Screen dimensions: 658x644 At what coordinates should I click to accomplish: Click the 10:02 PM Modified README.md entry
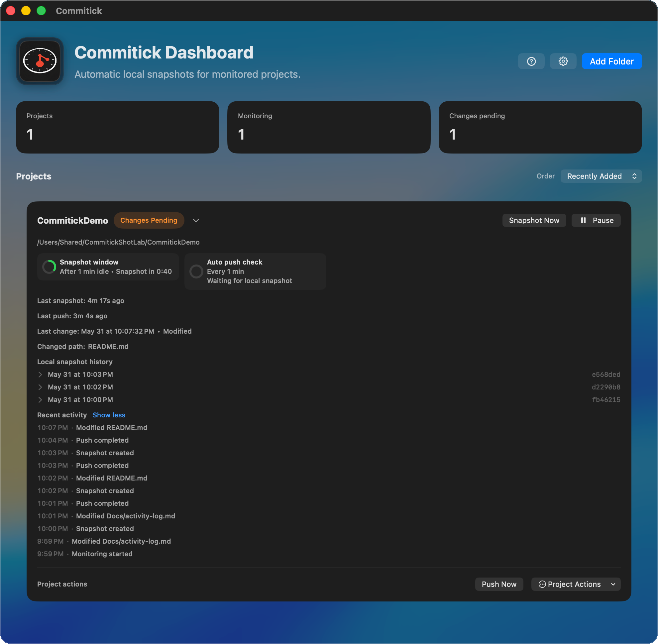click(x=92, y=478)
